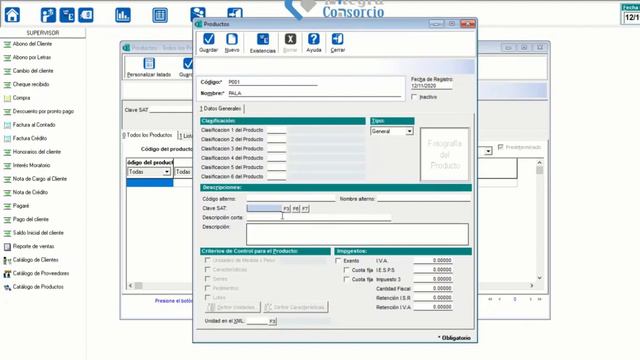This screenshot has width=640, height=360.
Task: Click the I.V.A. value field
Action: coord(433,260)
